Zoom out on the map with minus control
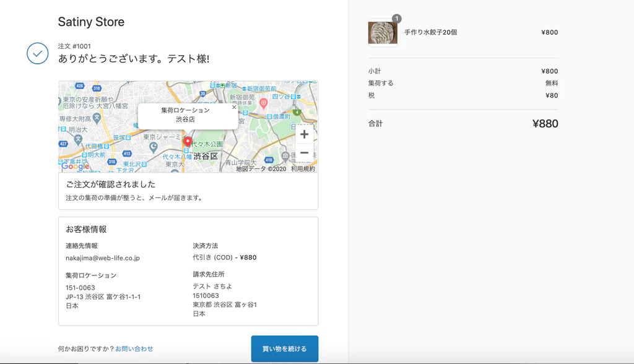The width and height of the screenshot is (634, 364). pos(303,152)
